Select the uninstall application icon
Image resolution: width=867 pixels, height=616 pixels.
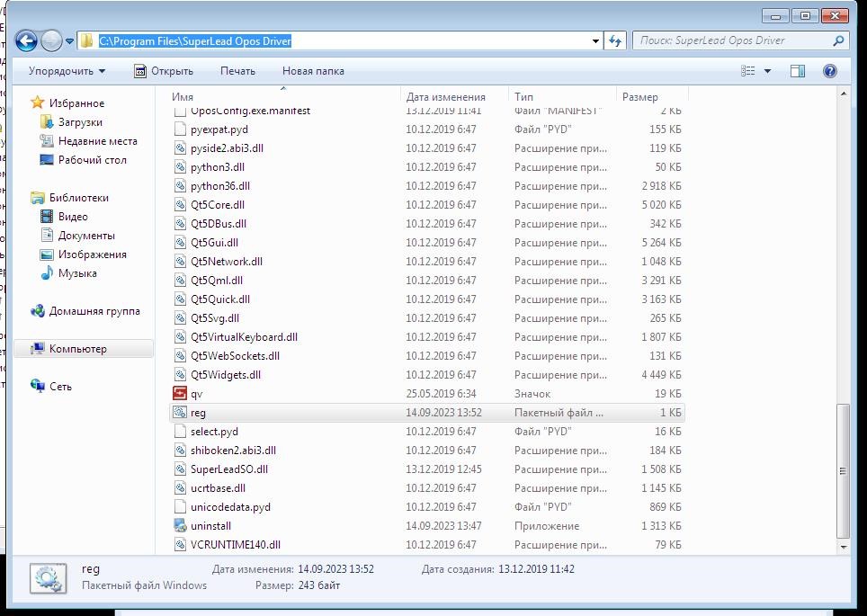tap(180, 526)
